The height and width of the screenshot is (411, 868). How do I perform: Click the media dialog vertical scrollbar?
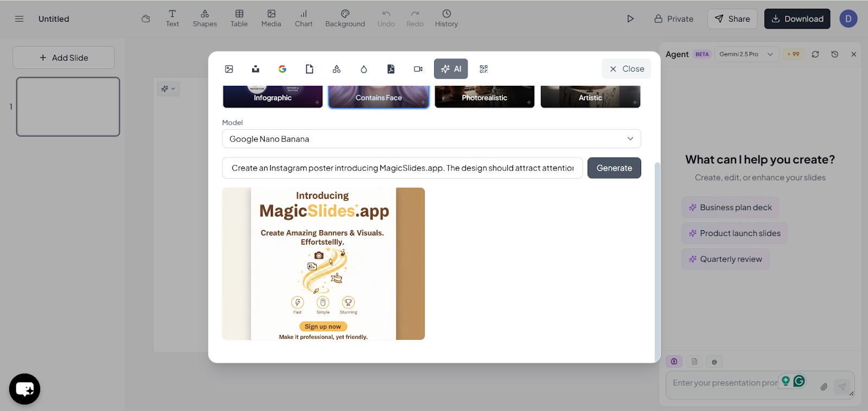point(658,261)
